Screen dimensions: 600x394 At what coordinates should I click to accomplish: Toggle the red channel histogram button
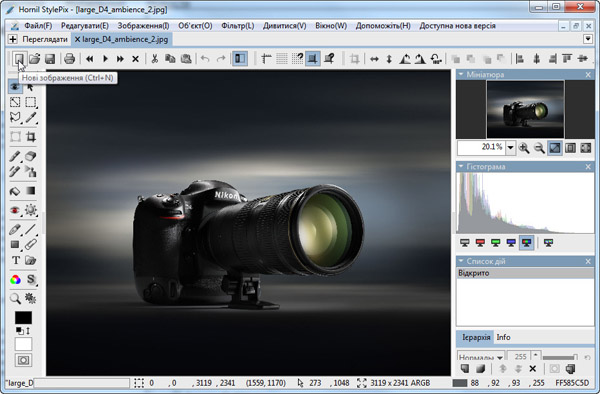[480, 243]
